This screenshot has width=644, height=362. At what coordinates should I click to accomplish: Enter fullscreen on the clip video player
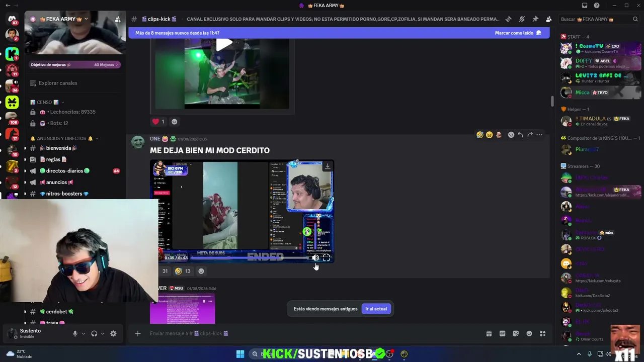[327, 257]
